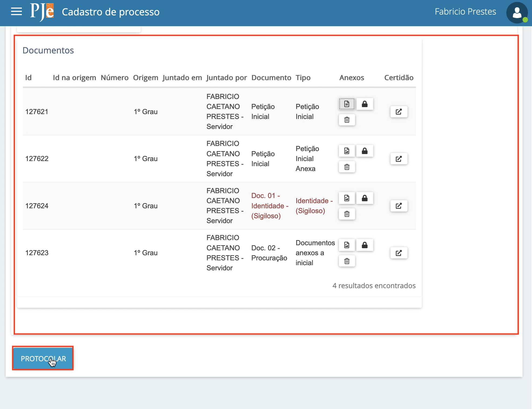532x409 pixels.
Task: Open the hamburger navigation menu
Action: (16, 12)
